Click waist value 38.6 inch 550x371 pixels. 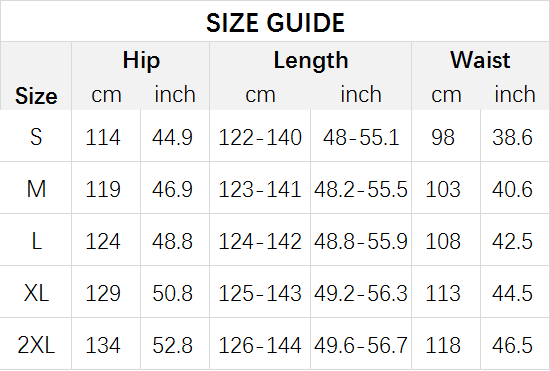(512, 137)
